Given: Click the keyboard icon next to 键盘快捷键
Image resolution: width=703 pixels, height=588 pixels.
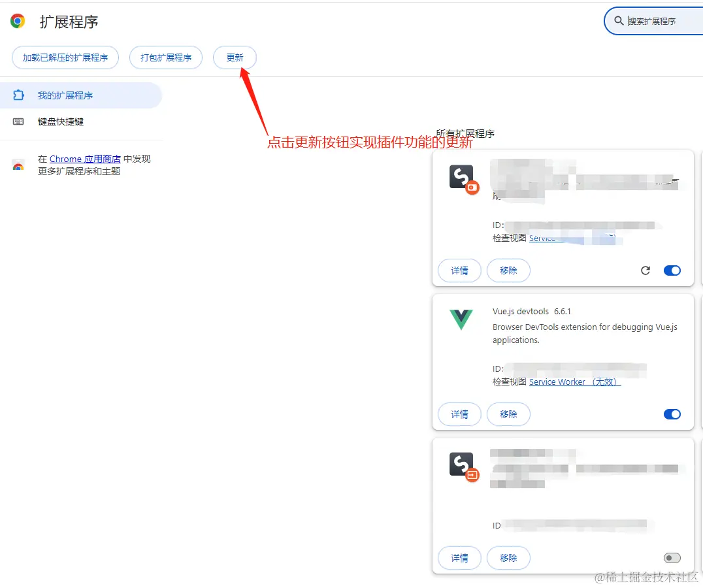Looking at the screenshot, I should (x=18, y=122).
